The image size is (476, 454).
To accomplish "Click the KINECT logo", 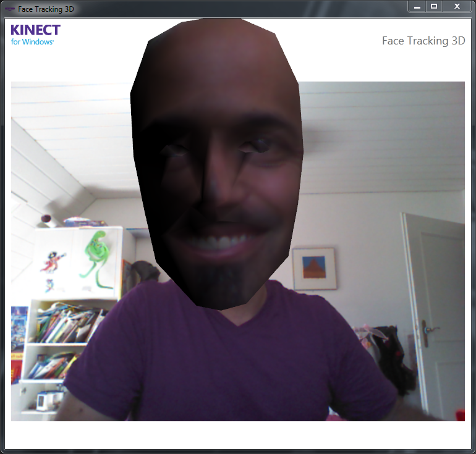I will (35, 30).
